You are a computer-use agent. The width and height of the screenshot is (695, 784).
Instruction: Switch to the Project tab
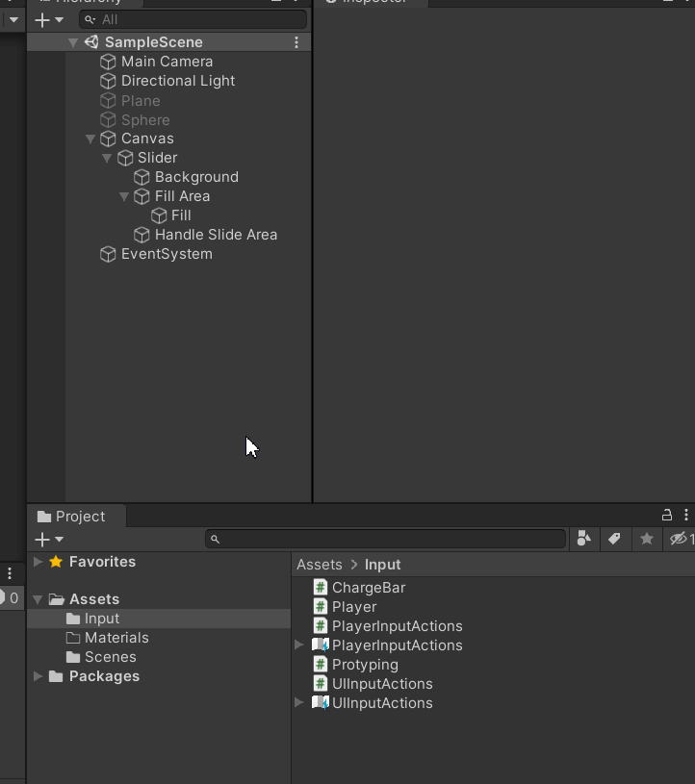tap(76, 517)
